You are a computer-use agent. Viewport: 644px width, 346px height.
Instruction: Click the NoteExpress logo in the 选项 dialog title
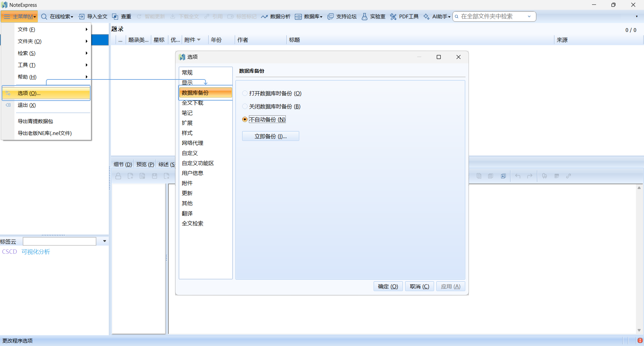[x=182, y=57]
